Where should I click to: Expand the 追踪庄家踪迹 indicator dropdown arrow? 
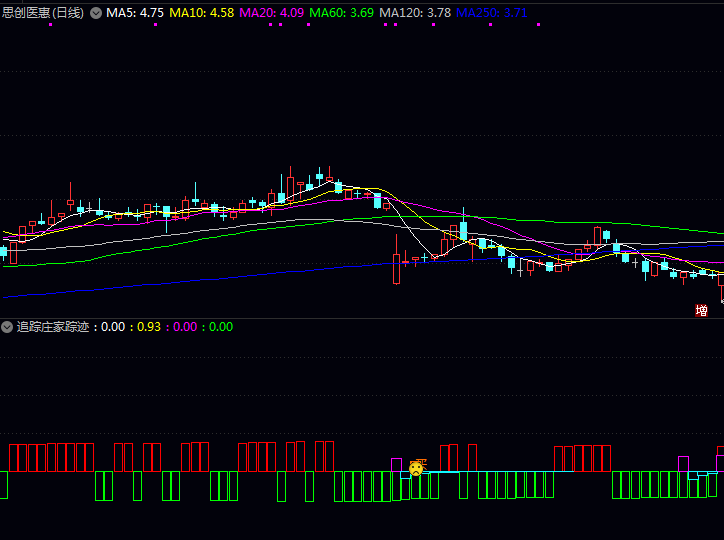click(x=7, y=327)
